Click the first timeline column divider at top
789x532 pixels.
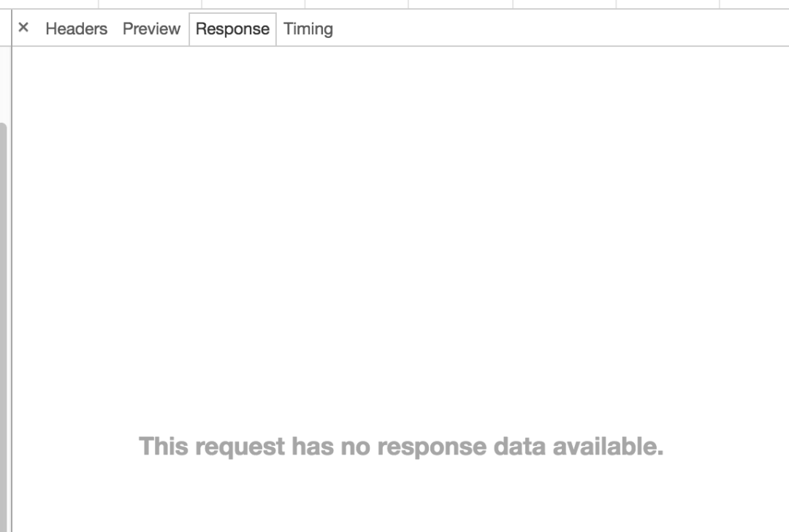(99, 4)
